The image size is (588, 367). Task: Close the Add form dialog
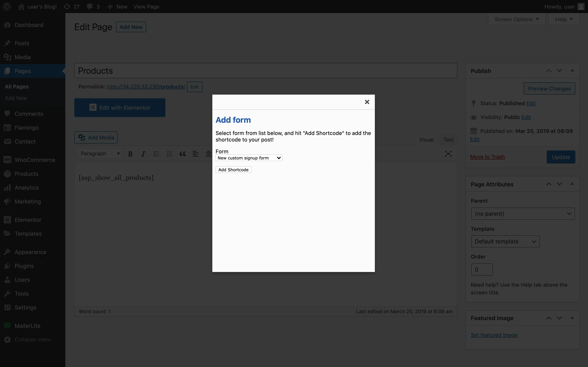(367, 102)
